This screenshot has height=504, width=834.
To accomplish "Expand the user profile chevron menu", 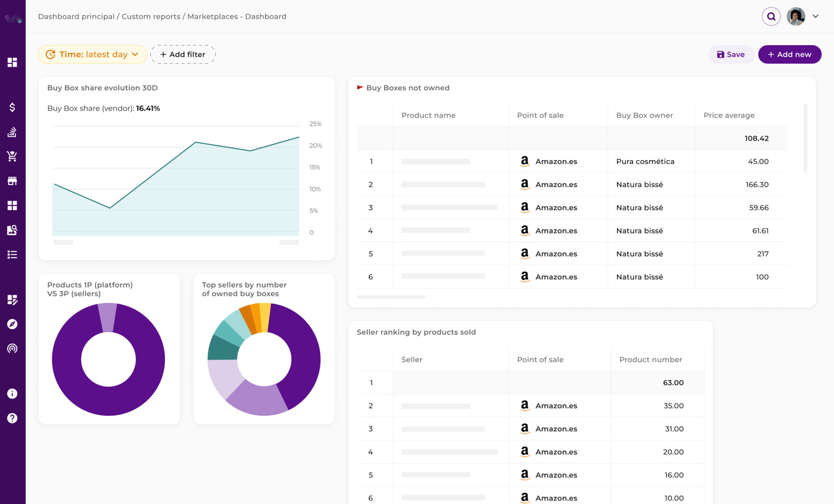I will click(x=815, y=16).
